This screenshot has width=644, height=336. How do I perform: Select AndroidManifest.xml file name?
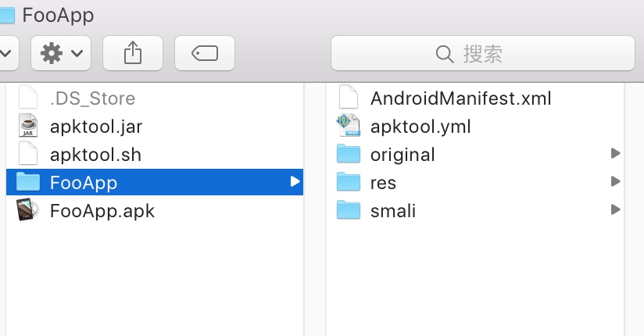pyautogui.click(x=461, y=98)
